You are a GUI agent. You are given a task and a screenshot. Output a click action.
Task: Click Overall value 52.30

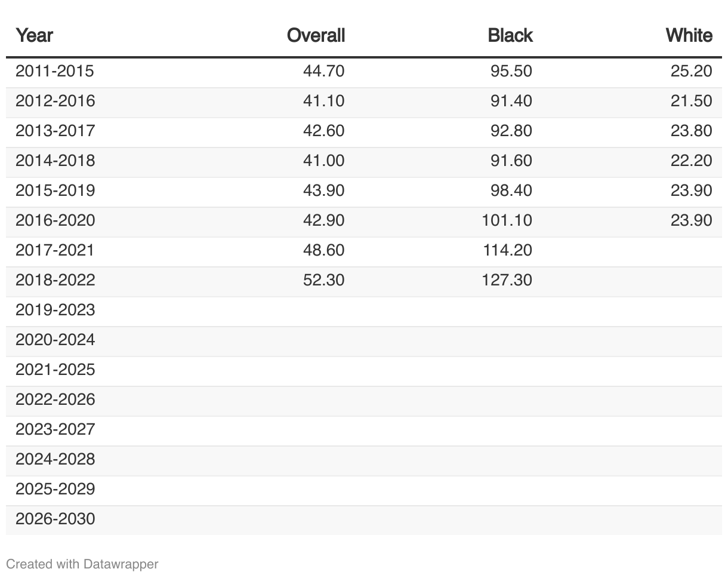(x=323, y=281)
